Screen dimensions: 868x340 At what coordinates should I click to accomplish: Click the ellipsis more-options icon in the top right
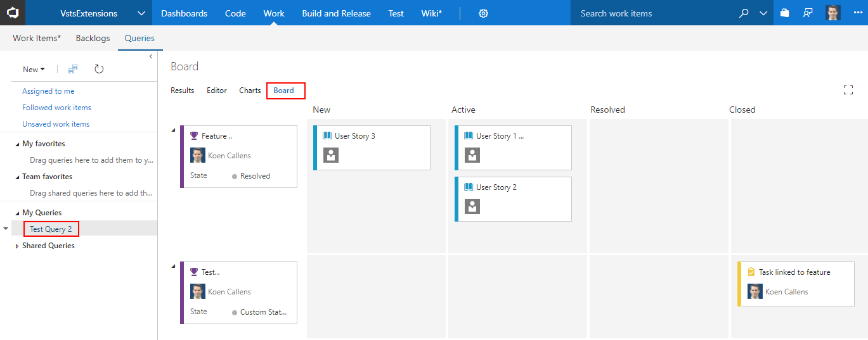coord(858,13)
